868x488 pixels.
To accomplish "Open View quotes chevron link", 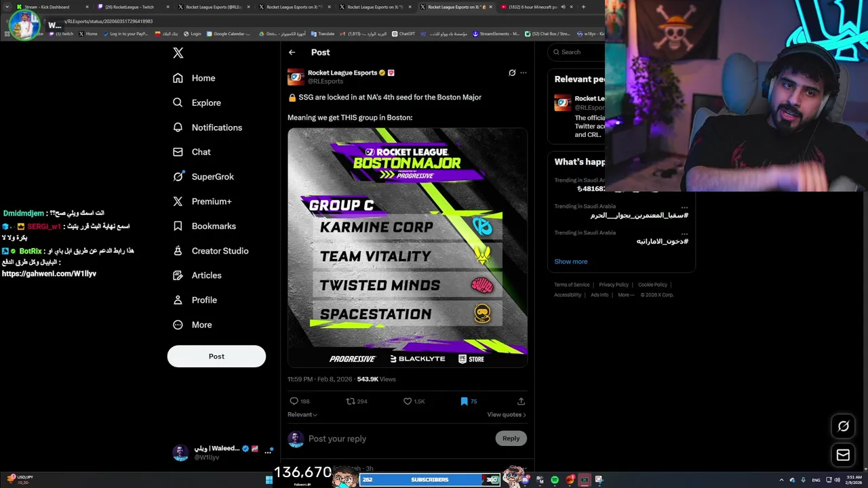I will [506, 414].
